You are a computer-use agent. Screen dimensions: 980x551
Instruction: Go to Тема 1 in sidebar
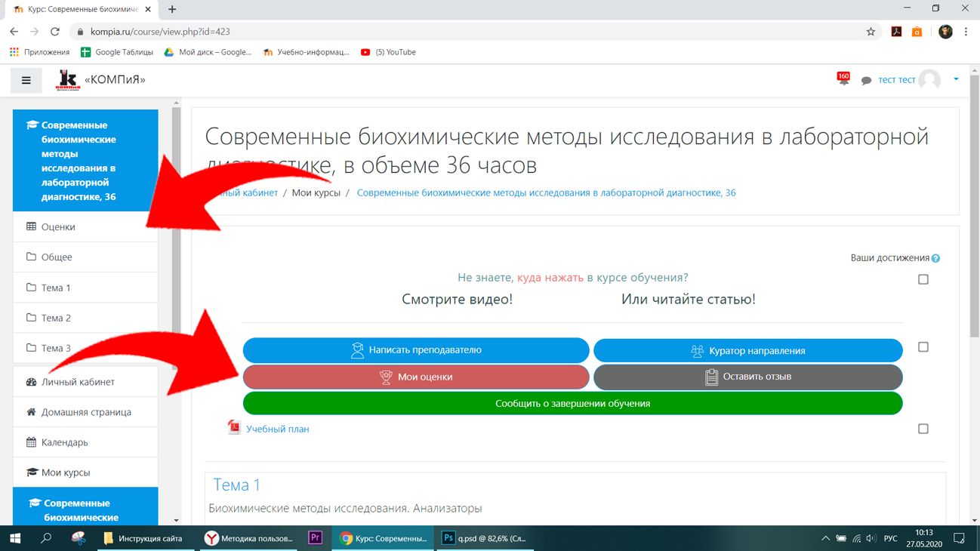tap(85, 288)
